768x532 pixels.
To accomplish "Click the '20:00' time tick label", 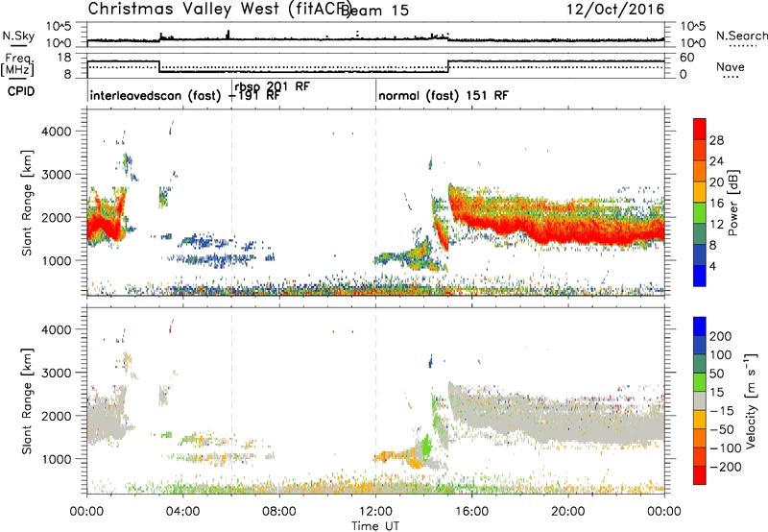I will 568,512.
